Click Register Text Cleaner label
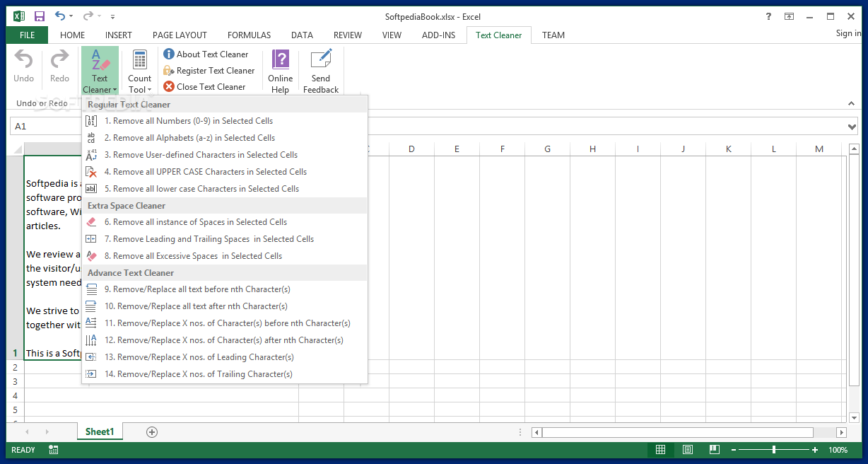This screenshot has height=464, width=868. tap(216, 70)
